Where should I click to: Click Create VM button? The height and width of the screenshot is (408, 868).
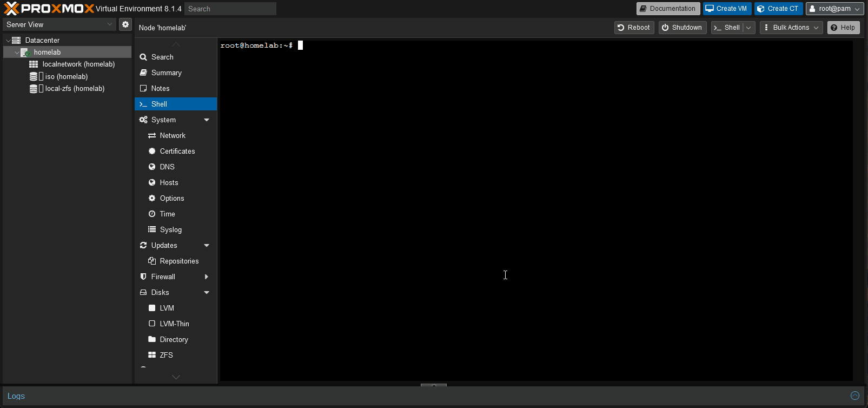[726, 9]
